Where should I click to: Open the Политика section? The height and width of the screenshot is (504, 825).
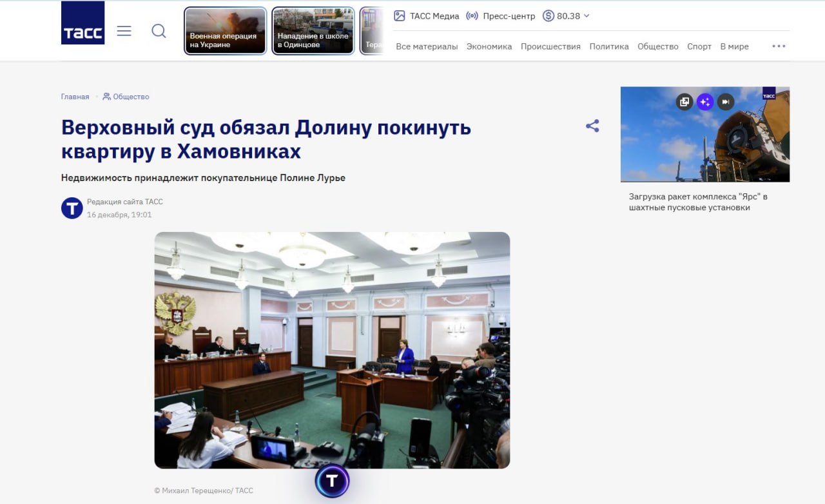tap(609, 46)
